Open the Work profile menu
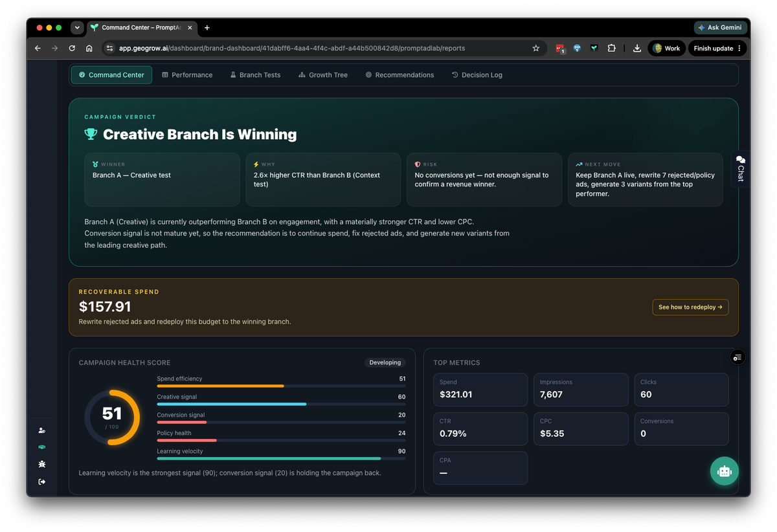 pos(666,49)
